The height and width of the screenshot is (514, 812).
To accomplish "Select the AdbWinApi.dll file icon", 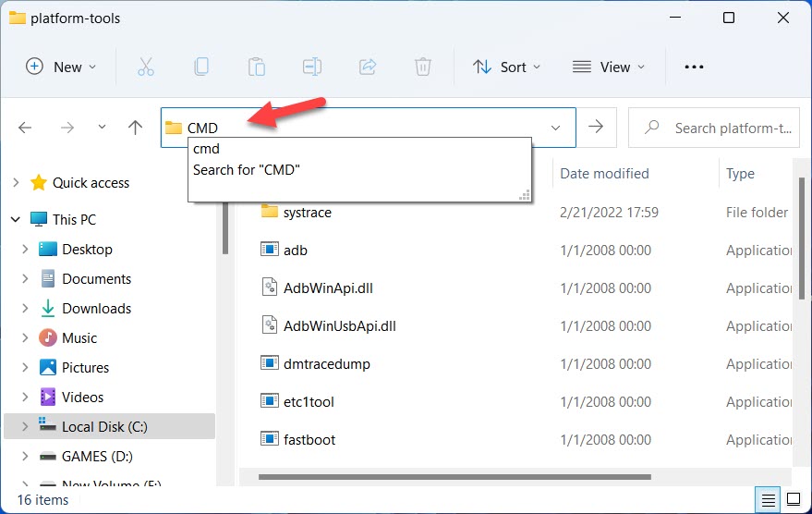I will [x=270, y=288].
